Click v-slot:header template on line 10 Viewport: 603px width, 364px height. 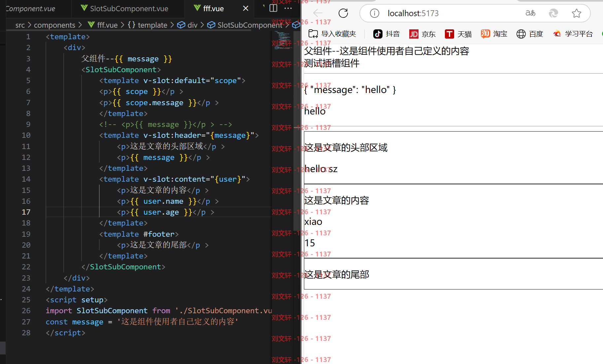pos(179,135)
